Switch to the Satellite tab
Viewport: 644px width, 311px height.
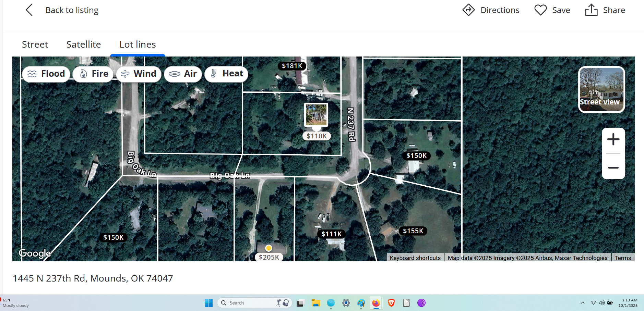[84, 45]
